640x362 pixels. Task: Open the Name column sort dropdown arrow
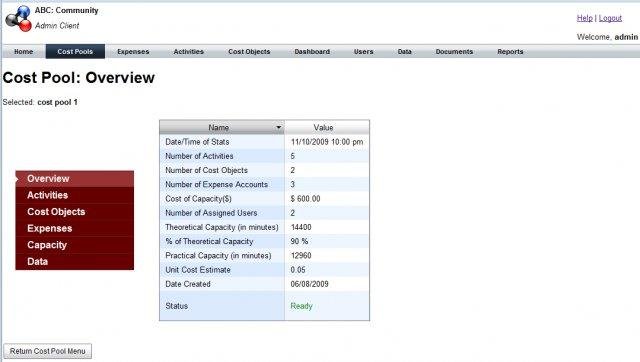click(278, 127)
